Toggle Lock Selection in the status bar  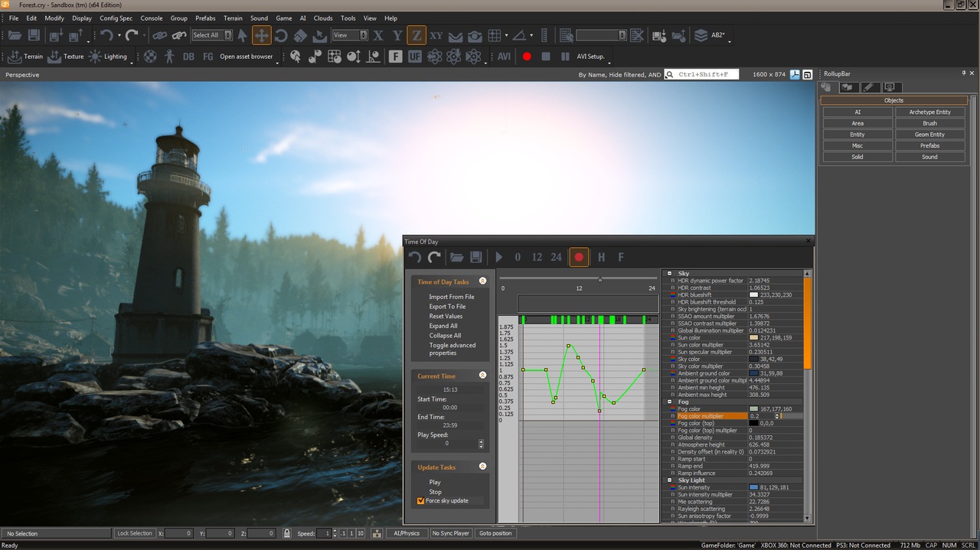(135, 533)
